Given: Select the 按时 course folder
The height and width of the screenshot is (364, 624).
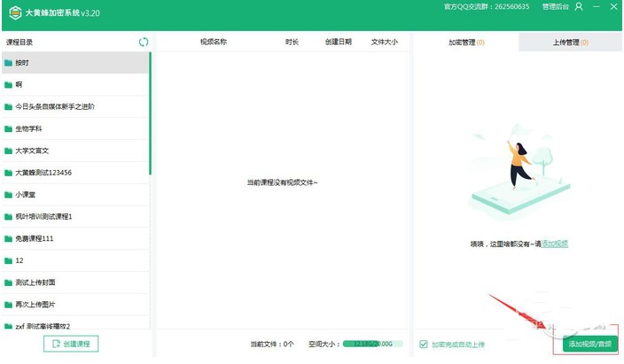Looking at the screenshot, I should pos(75,63).
